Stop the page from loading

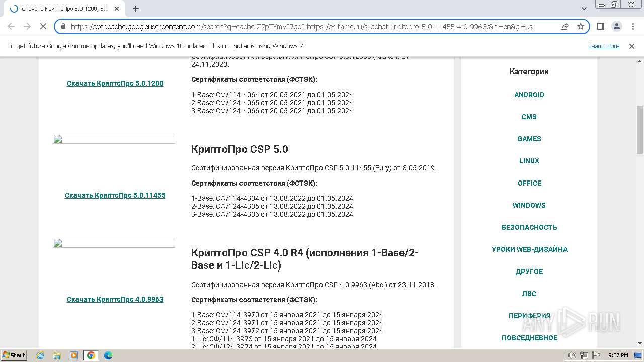click(43, 26)
